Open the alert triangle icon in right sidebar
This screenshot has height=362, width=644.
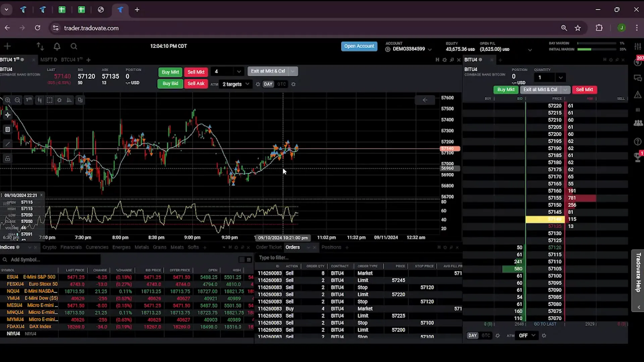pyautogui.click(x=638, y=95)
